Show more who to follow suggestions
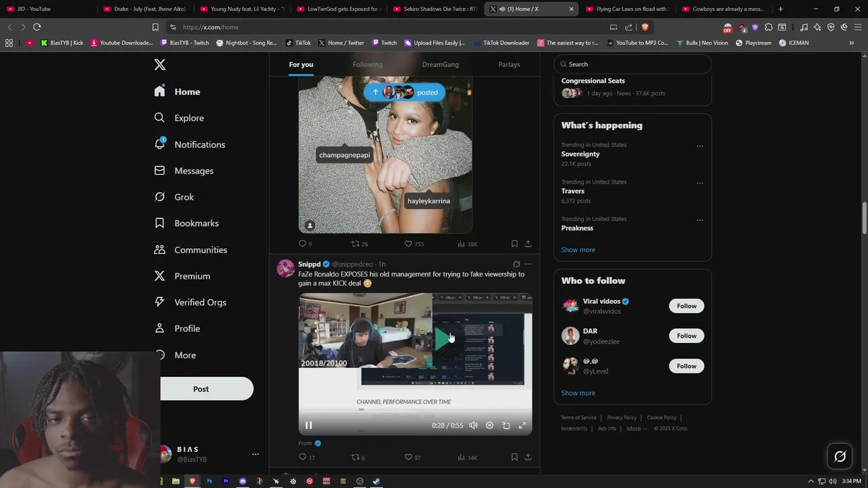The width and height of the screenshot is (868, 488). [x=578, y=392]
